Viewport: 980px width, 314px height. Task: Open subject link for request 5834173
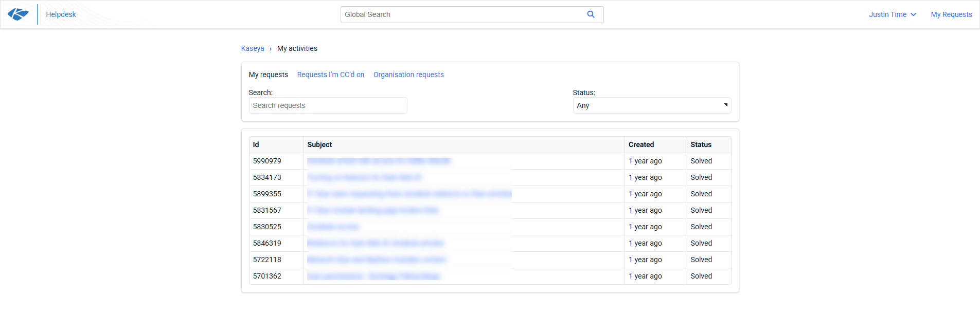(364, 177)
